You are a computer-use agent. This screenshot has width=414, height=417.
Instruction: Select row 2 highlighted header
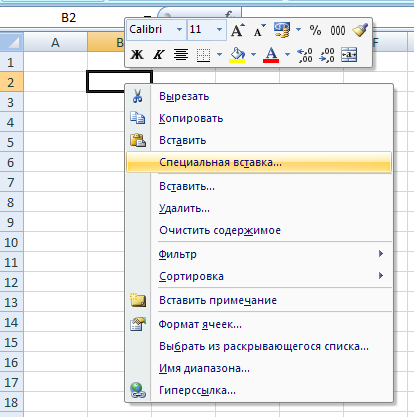point(11,82)
